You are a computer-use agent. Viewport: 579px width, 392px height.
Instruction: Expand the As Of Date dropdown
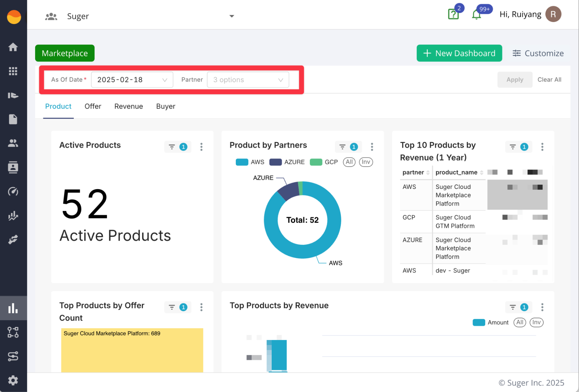[x=132, y=80]
